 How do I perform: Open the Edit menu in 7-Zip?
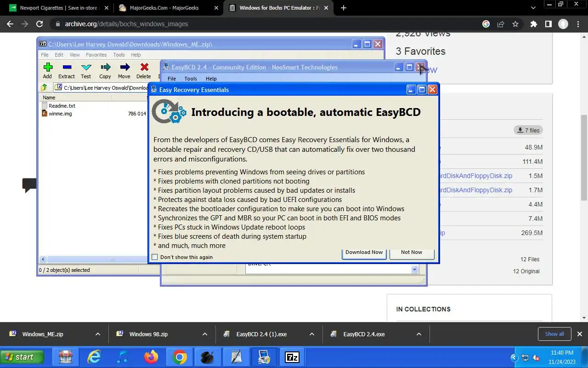pyautogui.click(x=59, y=55)
